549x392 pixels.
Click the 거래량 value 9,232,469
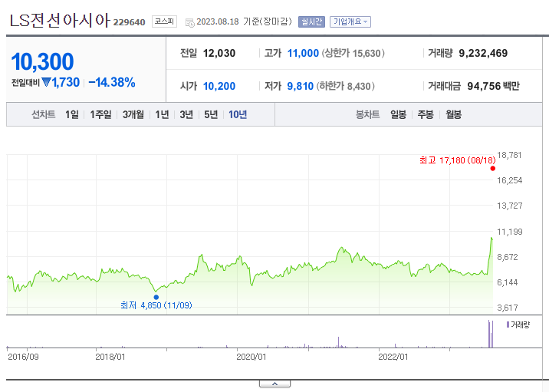pyautogui.click(x=483, y=53)
